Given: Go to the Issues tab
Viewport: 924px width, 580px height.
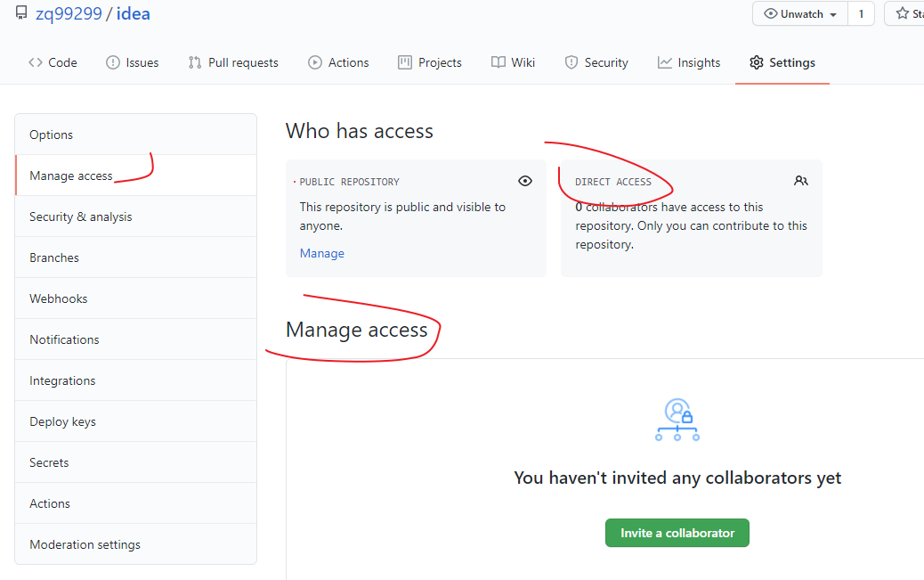Looking at the screenshot, I should pyautogui.click(x=132, y=62).
